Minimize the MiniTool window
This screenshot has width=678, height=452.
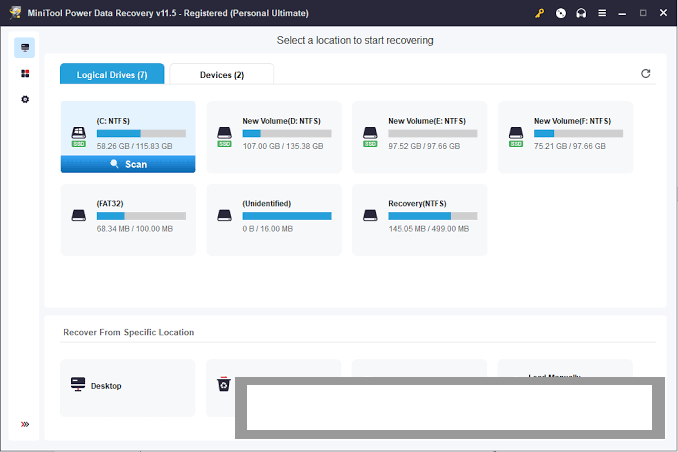point(622,13)
